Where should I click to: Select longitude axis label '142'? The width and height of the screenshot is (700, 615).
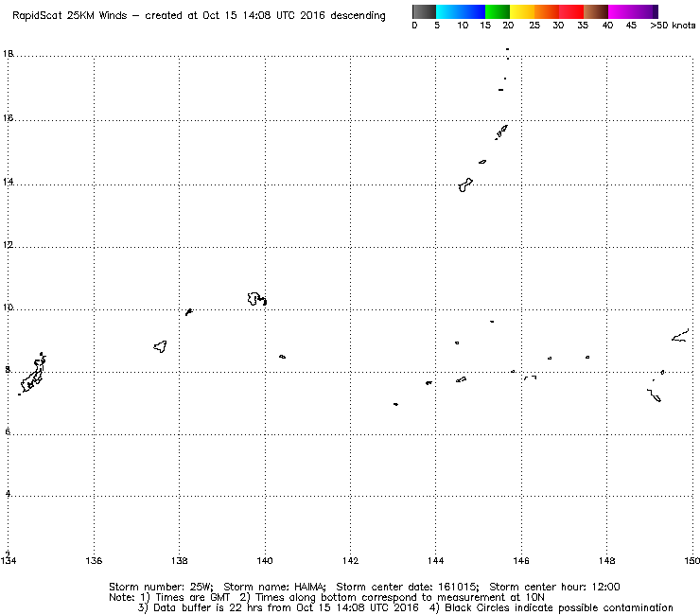[350, 560]
